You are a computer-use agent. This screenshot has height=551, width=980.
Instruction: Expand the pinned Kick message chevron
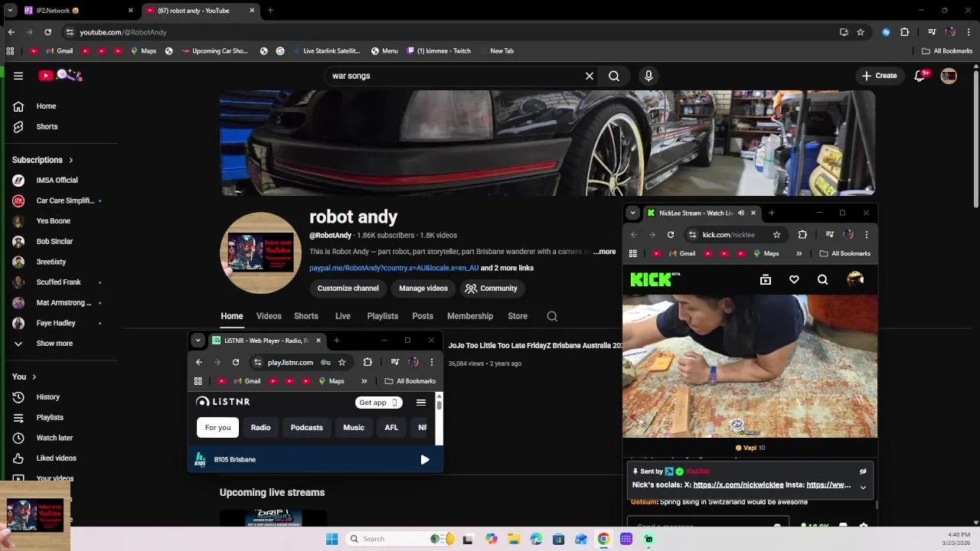pyautogui.click(x=863, y=487)
